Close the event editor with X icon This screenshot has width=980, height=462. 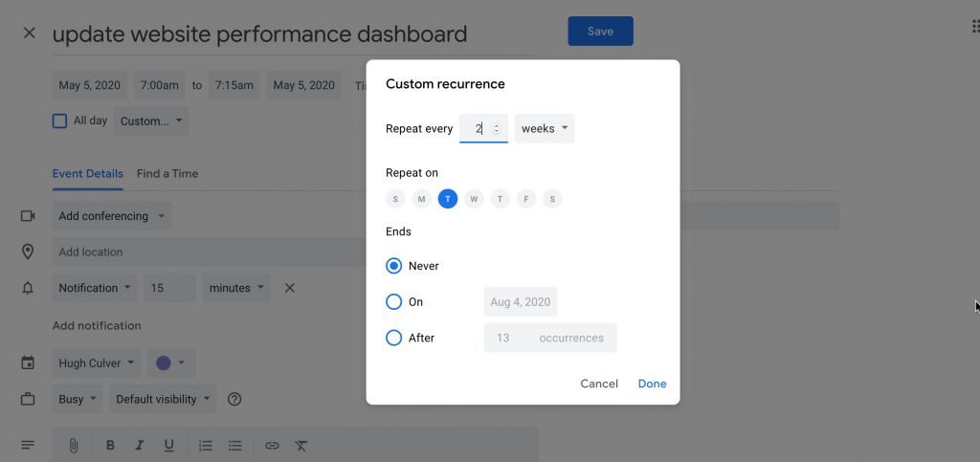(29, 33)
